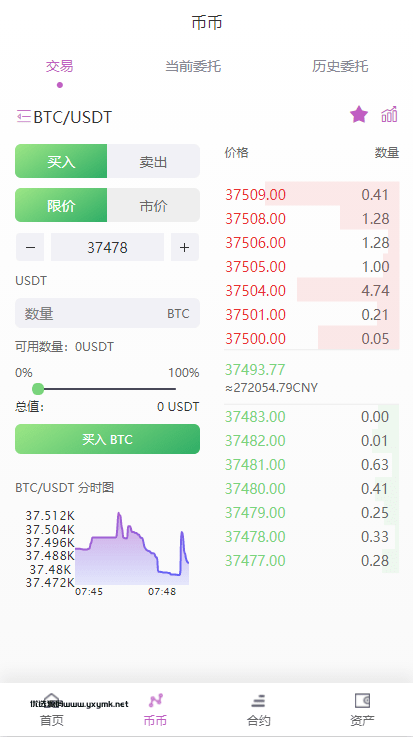Go to 首页 home icon
The height and width of the screenshot is (737, 413).
click(51, 700)
